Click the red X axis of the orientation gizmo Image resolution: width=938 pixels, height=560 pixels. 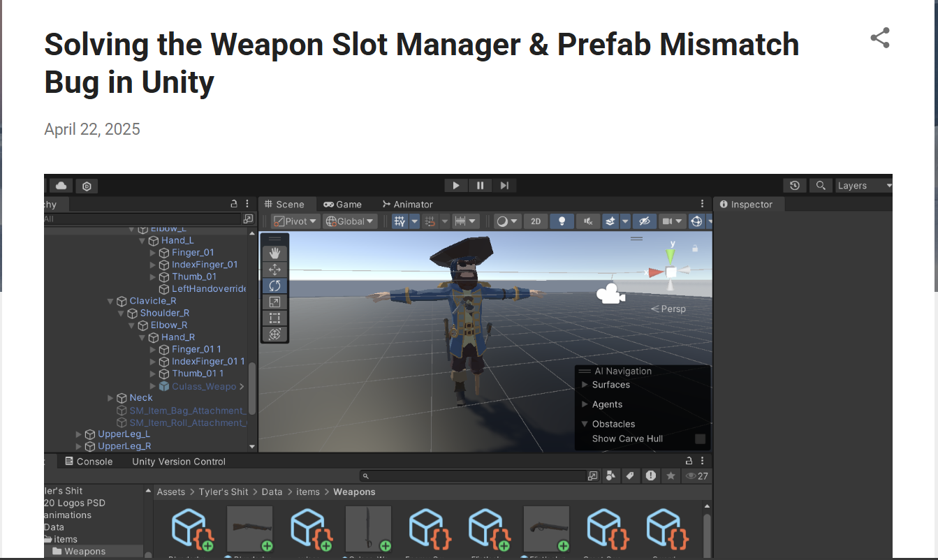[655, 272]
